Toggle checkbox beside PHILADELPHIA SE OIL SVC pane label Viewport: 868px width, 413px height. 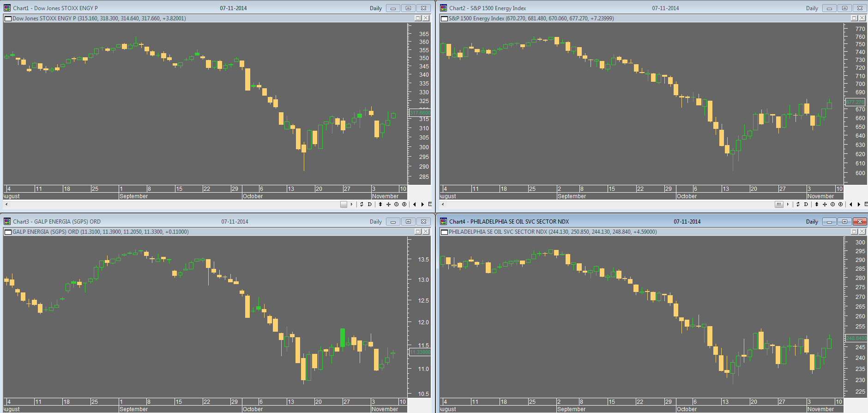(444, 232)
